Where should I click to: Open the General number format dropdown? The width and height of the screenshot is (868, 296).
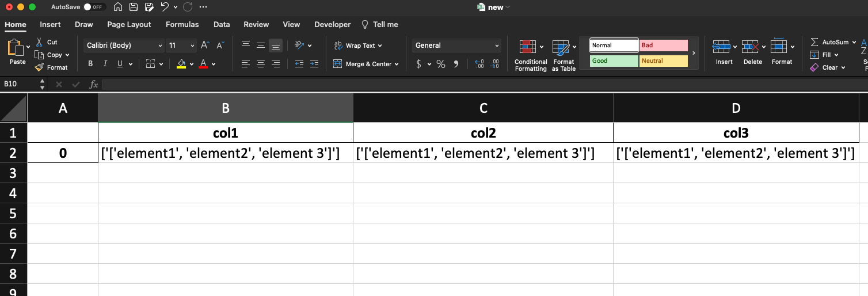click(456, 45)
